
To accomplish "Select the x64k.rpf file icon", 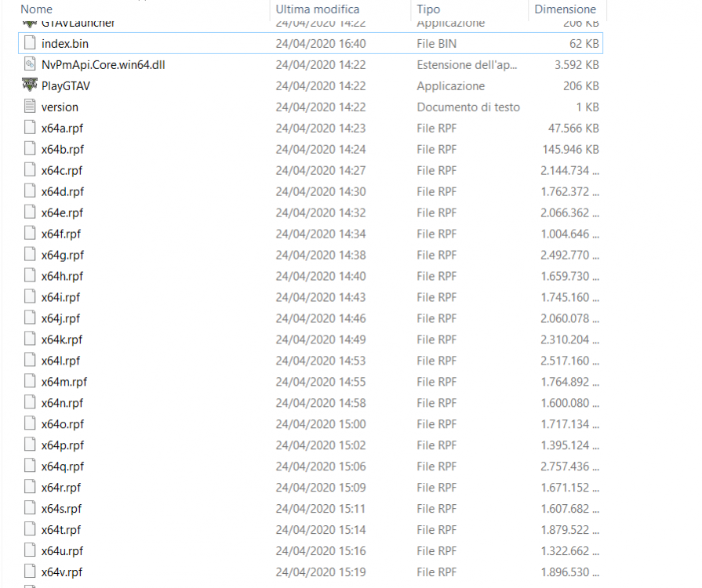I will tap(30, 339).
